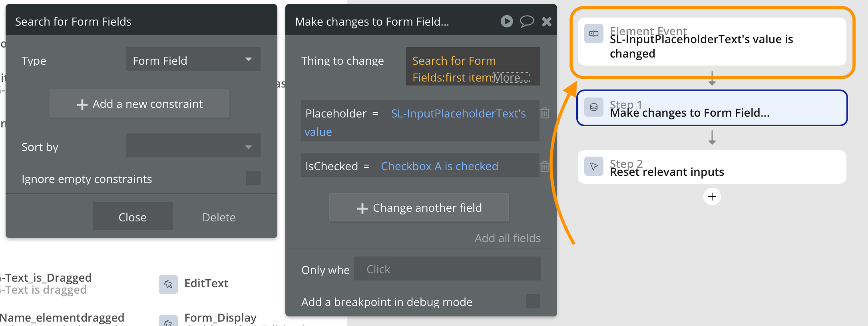Click the Only when condition field
This screenshot has width=868, height=326.
[x=448, y=268]
